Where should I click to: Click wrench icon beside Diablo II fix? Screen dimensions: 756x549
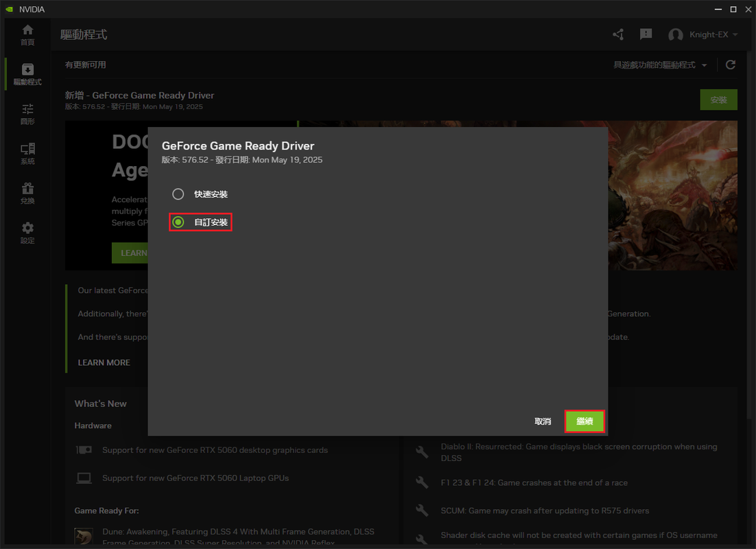422,452
